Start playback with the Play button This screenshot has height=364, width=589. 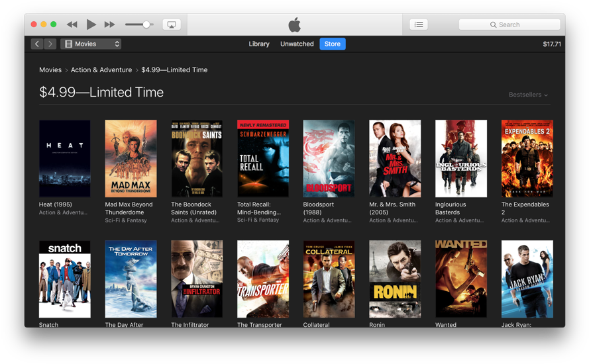pos(91,24)
